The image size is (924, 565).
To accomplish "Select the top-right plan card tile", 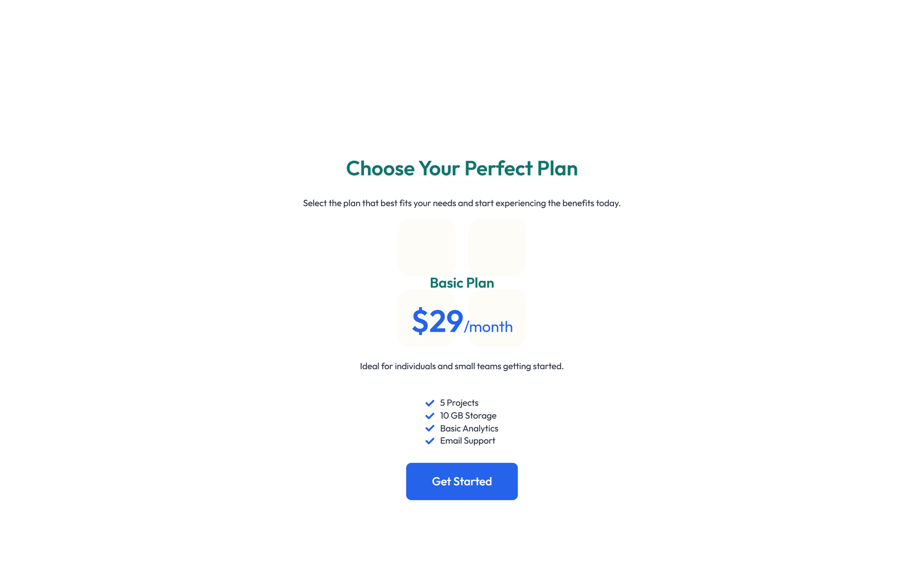I will [497, 247].
